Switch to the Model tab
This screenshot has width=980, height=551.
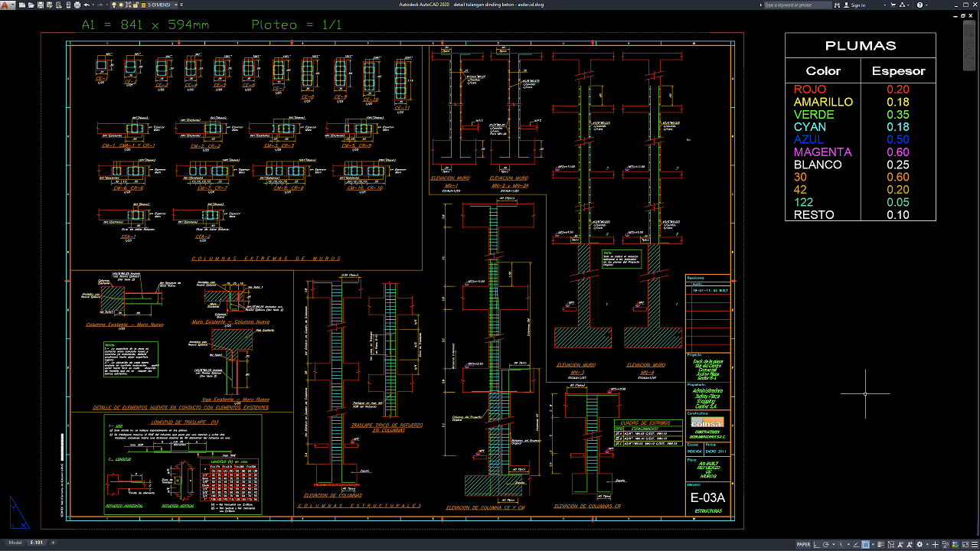coord(15,544)
